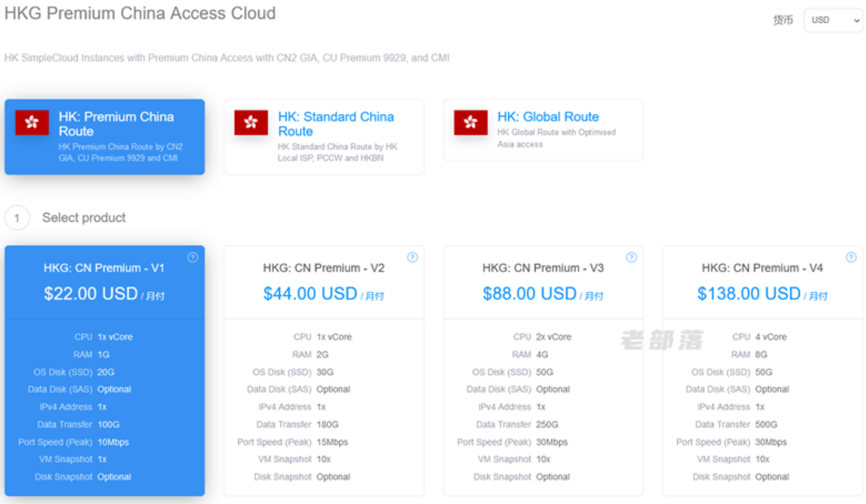Screen dimensions: 866x504
Task: Choose the HKG: CN Premium - V2 plan
Action: pyautogui.click(x=323, y=370)
